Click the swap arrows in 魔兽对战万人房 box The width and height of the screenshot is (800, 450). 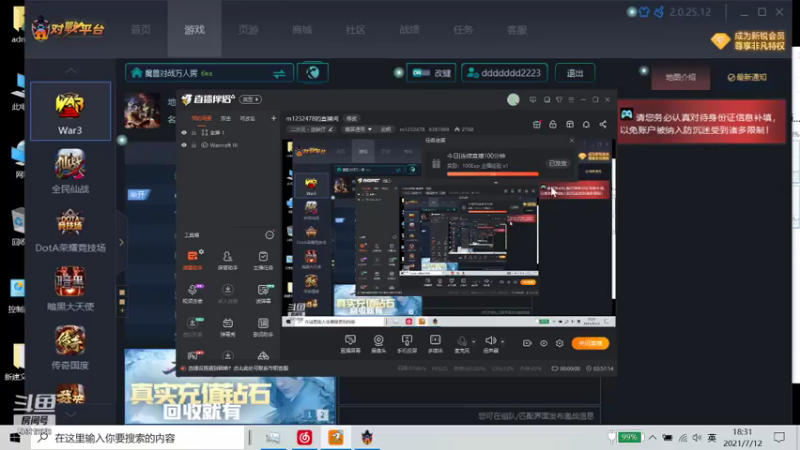[279, 74]
